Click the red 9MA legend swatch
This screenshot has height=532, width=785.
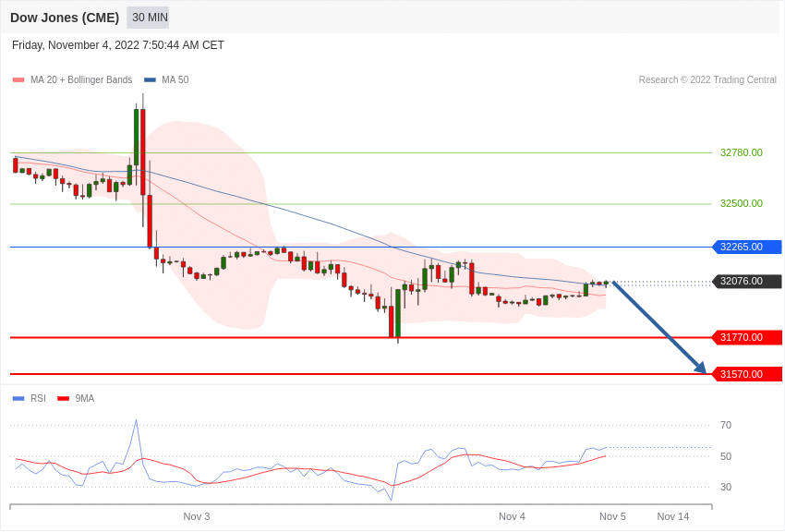pos(64,398)
